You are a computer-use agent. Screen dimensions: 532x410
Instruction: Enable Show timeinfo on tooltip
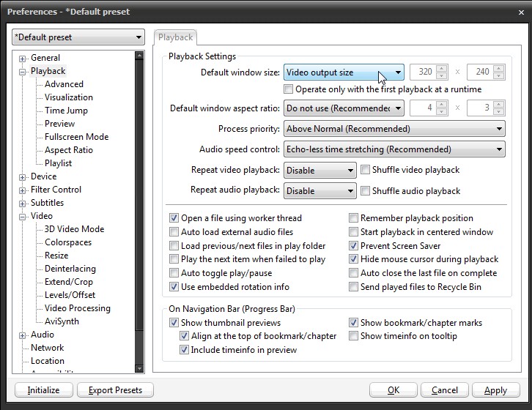pos(353,336)
